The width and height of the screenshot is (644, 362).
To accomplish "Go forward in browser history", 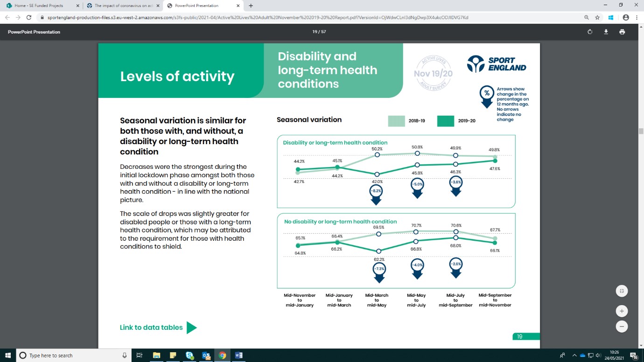I will 18,17.
